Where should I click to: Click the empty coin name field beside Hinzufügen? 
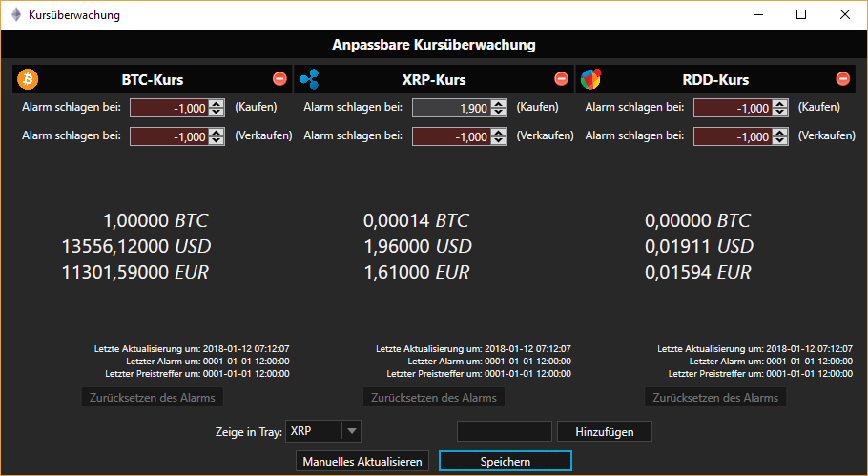tap(505, 431)
